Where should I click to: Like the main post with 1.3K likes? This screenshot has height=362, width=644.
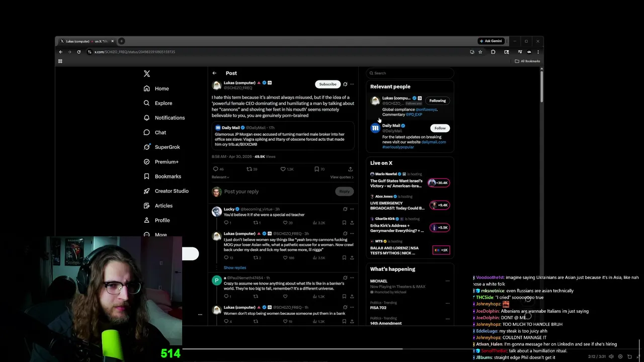[x=283, y=169]
